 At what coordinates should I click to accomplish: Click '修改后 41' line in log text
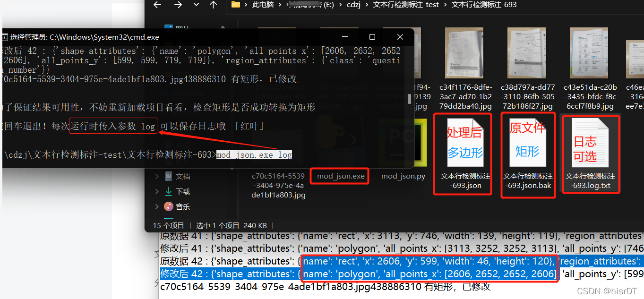(401, 248)
